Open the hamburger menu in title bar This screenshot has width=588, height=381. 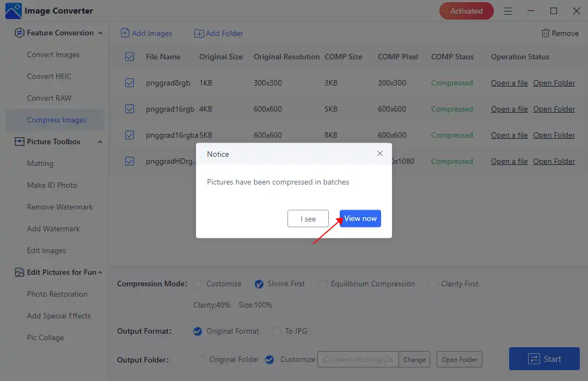click(508, 11)
